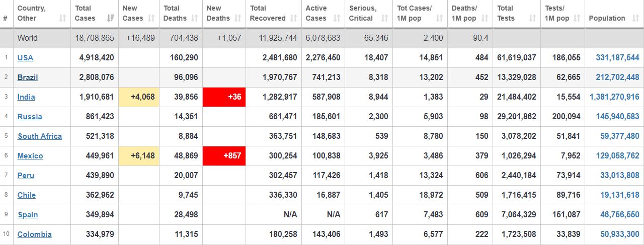This screenshot has width=644, height=245.
Task: Sort by Total Deaths arrow icon
Action: click(195, 18)
